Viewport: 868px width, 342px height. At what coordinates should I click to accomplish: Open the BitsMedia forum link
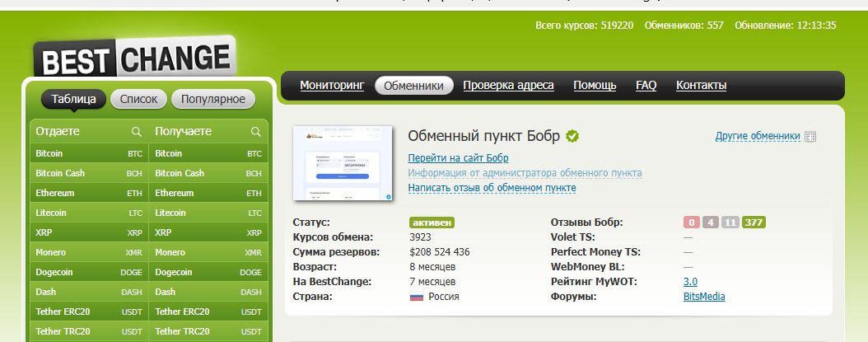tap(704, 297)
